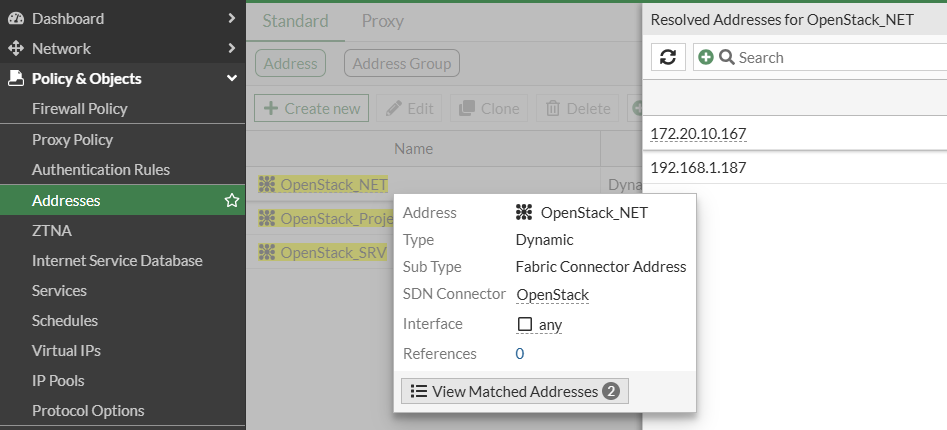Click the refresh icon in Resolved Addresses panel
The height and width of the screenshot is (430, 947).
668,57
